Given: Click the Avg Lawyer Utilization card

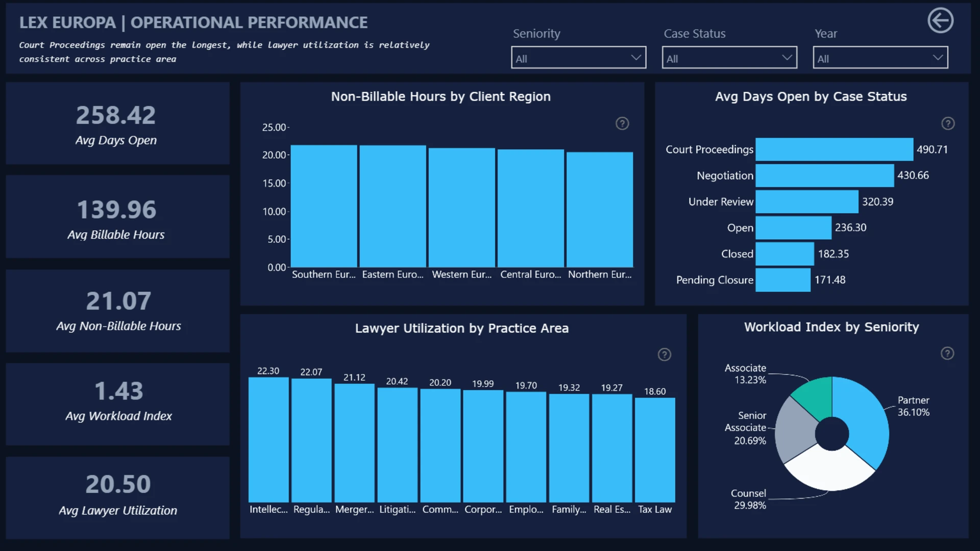Looking at the screenshot, I should point(117,498).
